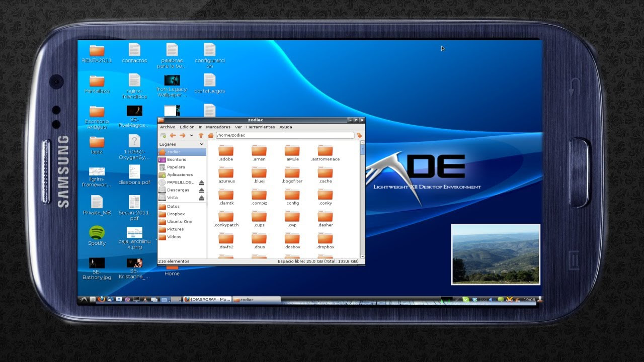Go to the parent directory with the Up arrow
The width and height of the screenshot is (644, 362).
pyautogui.click(x=201, y=135)
